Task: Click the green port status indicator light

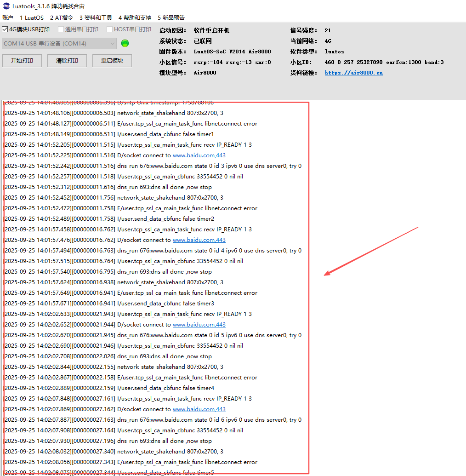Action: [x=125, y=43]
